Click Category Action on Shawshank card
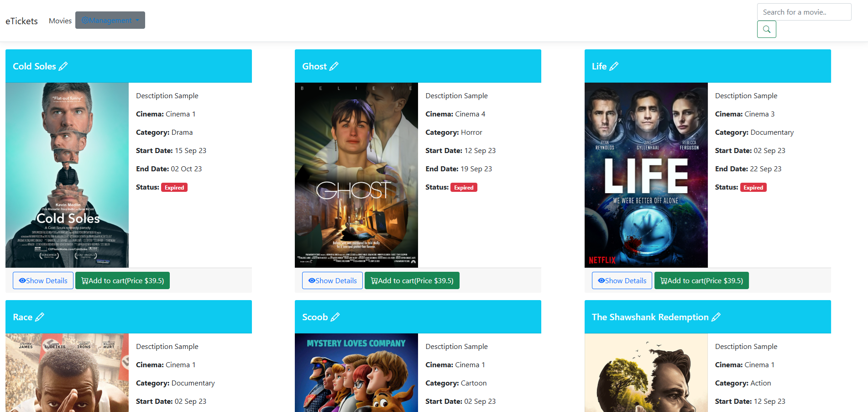This screenshot has height=412, width=868. 743,383
